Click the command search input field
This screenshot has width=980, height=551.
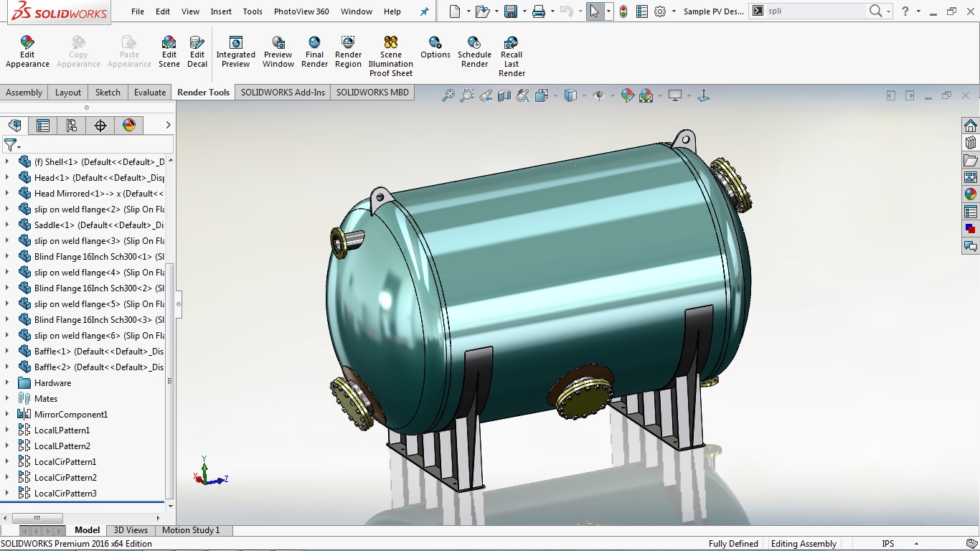click(x=816, y=11)
